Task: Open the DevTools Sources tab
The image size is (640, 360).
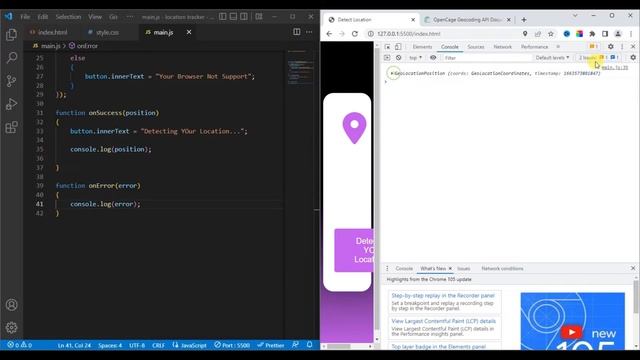Action: click(x=476, y=47)
